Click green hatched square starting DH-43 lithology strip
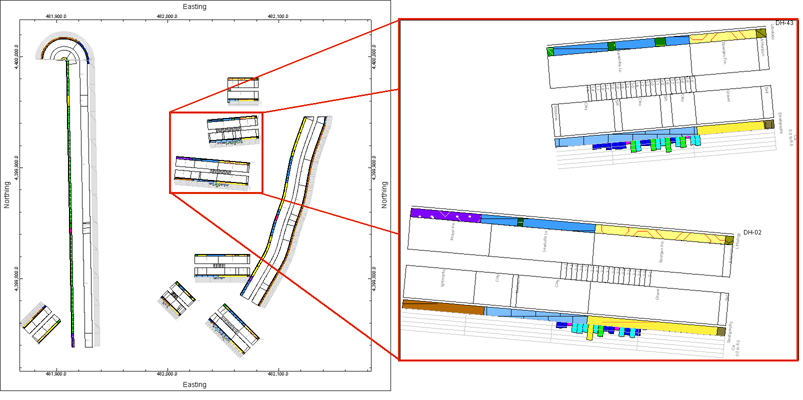Screen dimensions: 803x400 point(550,52)
